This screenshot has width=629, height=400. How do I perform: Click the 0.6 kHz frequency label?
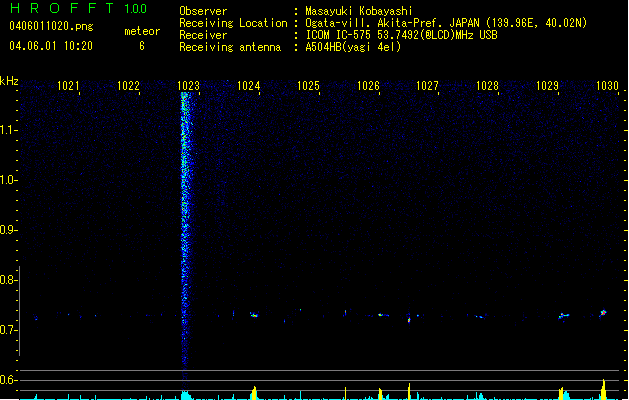8,380
